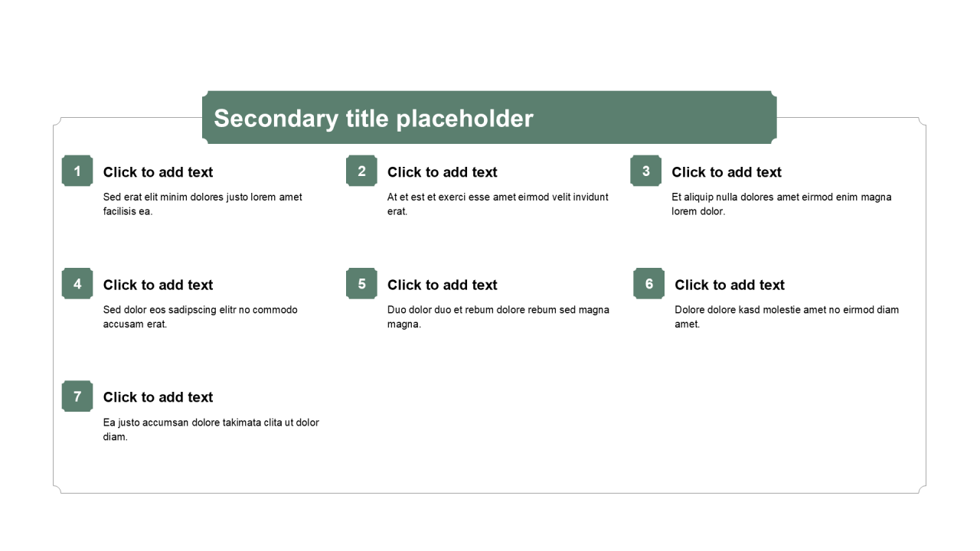This screenshot has height=551, width=980.
Task: Click the heading beside badge 7
Action: [158, 397]
